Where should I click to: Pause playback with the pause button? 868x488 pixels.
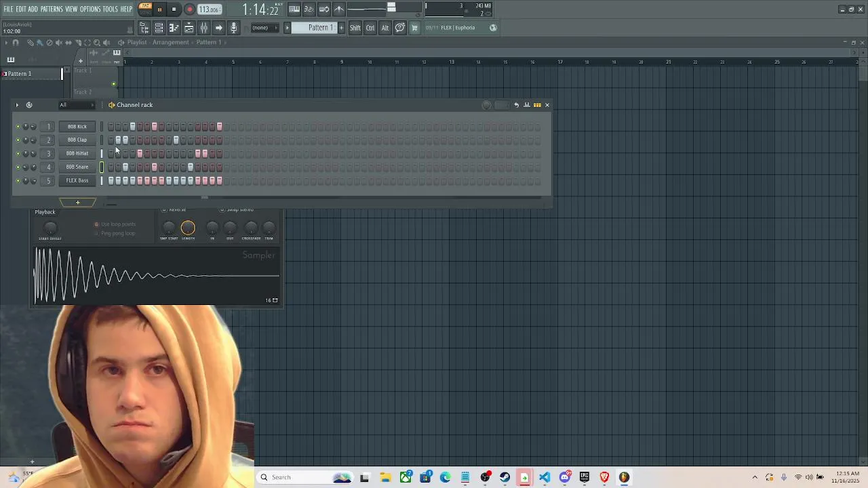point(159,9)
